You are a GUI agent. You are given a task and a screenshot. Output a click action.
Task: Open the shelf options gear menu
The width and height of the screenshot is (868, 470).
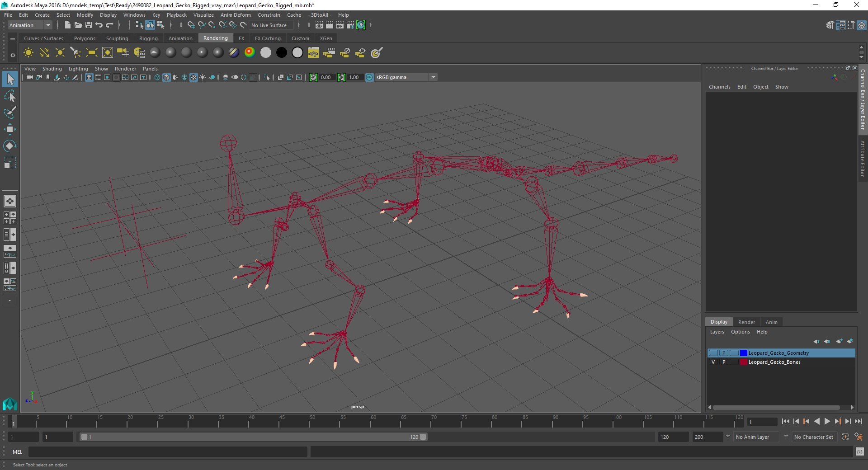click(x=13, y=55)
